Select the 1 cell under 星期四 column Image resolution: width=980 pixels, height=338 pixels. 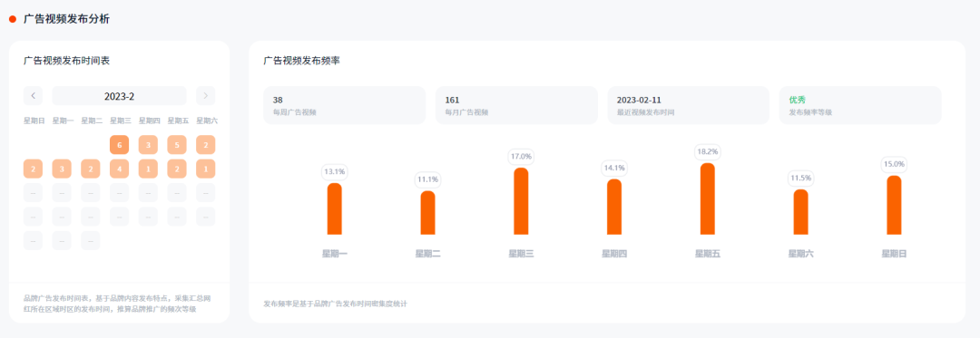(148, 169)
